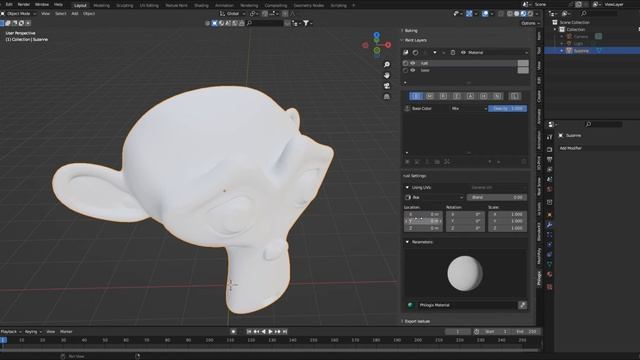Click the timeline clock icon
640x360 pixels.
(x=476, y=332)
